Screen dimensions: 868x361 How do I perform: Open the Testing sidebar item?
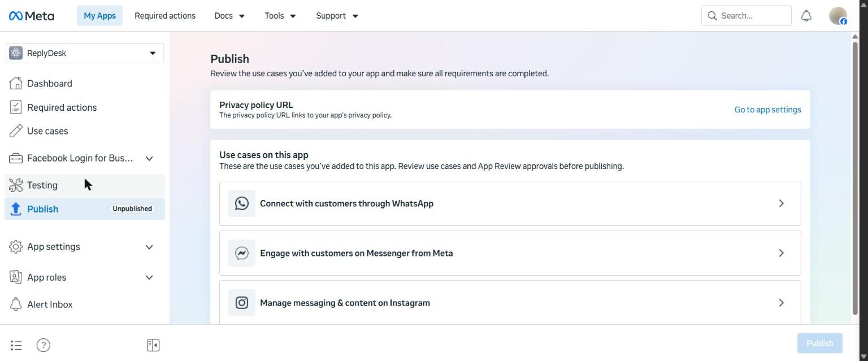point(85,185)
